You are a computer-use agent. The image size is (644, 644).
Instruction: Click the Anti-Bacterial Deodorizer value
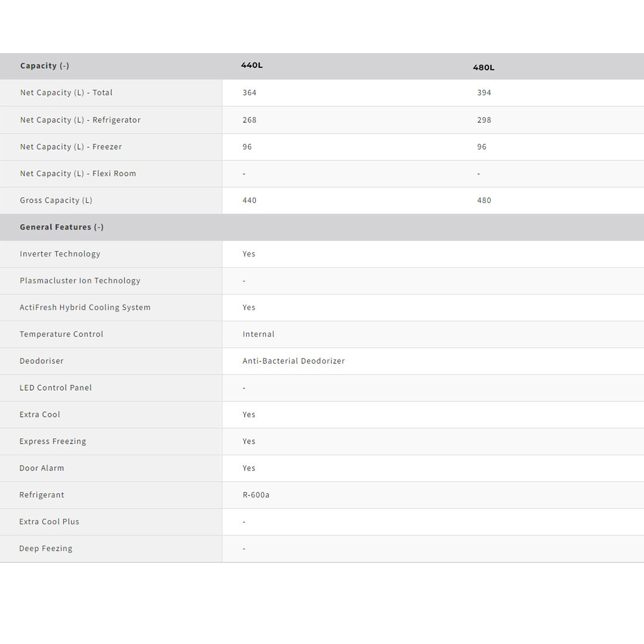click(293, 361)
